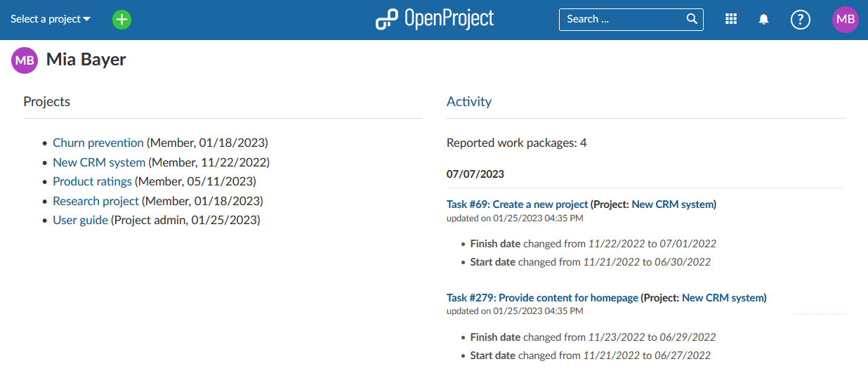Open the help question mark menu
Image resolution: width=868 pixels, height=371 pixels.
801,20
